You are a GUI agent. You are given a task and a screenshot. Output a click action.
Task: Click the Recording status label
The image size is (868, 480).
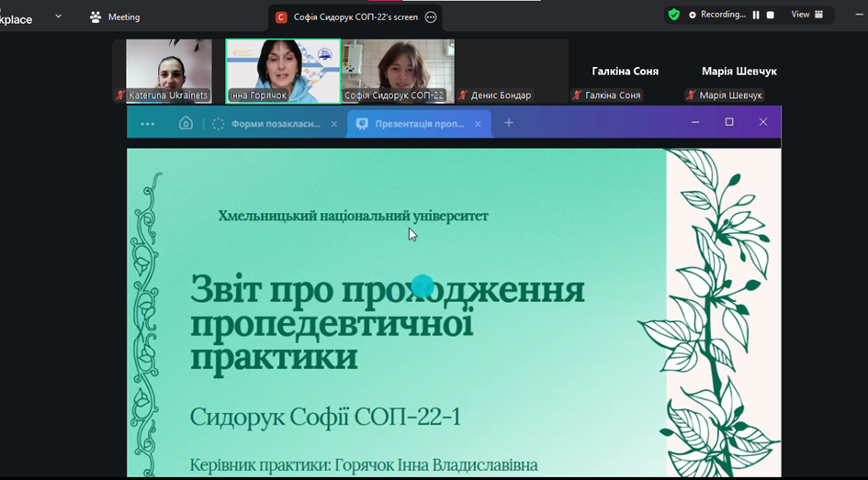pos(723,15)
